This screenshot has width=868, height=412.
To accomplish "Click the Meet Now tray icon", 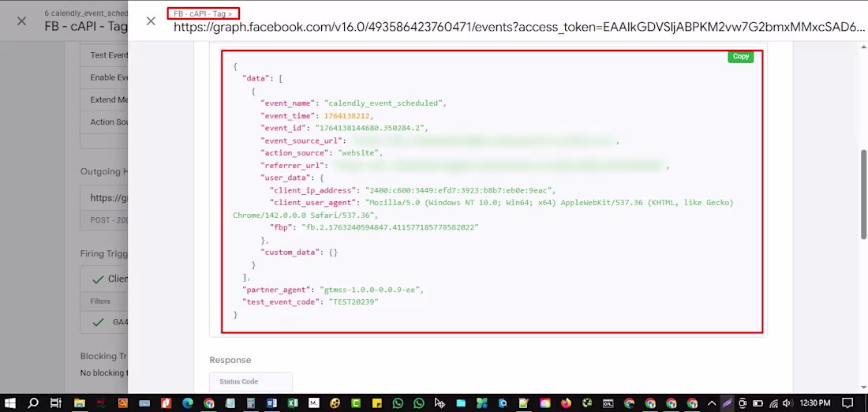I will 743,403.
